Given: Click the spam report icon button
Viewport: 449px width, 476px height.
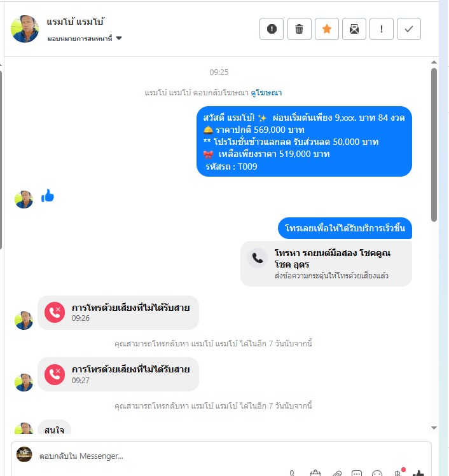Looking at the screenshot, I should (272, 29).
